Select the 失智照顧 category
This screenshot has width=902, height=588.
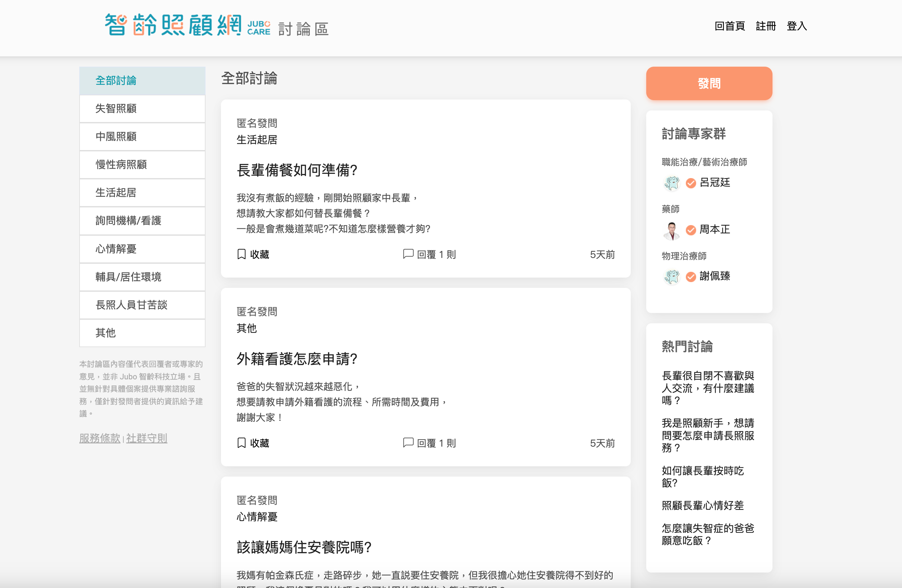142,109
